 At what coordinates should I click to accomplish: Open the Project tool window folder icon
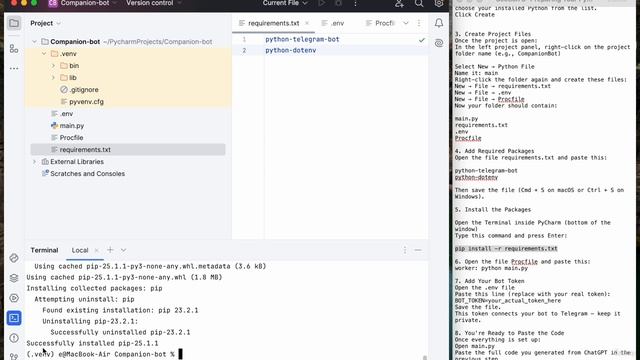coord(14,23)
